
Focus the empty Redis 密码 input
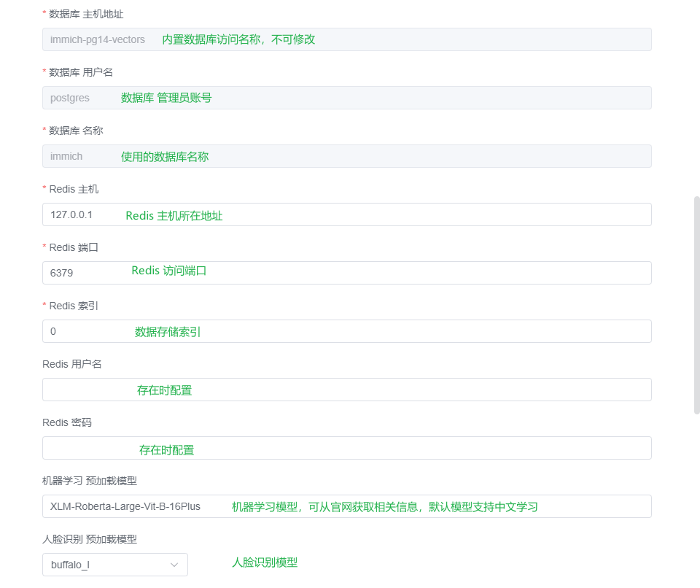pyautogui.click(x=346, y=448)
